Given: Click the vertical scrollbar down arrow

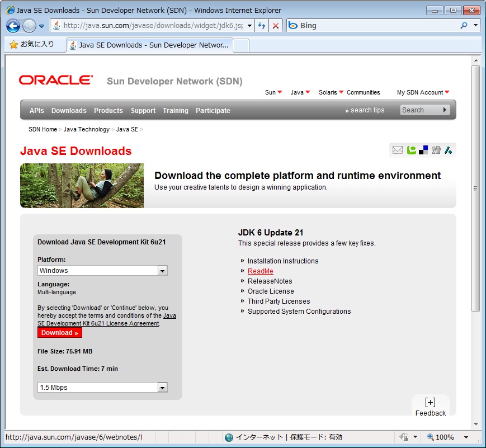Looking at the screenshot, I should coord(475,424).
